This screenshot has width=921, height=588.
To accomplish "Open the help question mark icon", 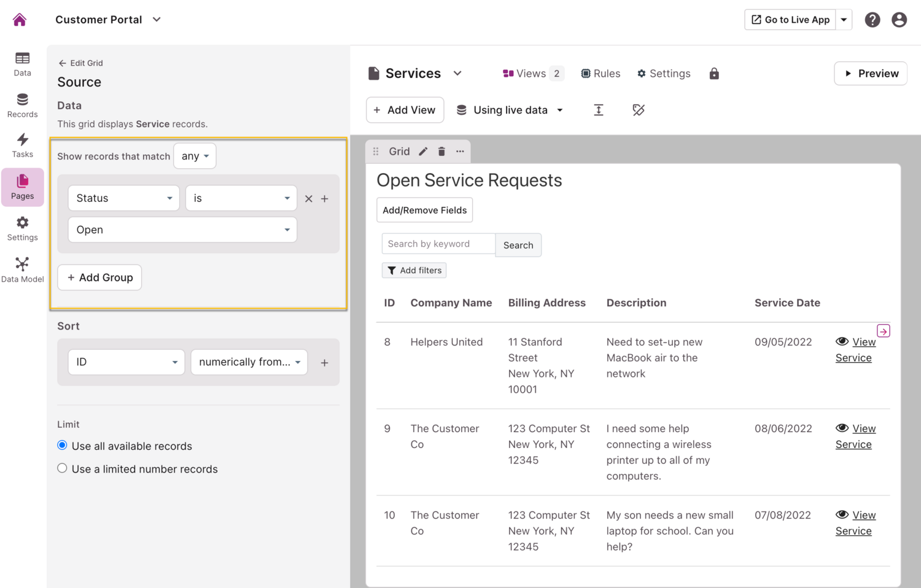I will [872, 20].
